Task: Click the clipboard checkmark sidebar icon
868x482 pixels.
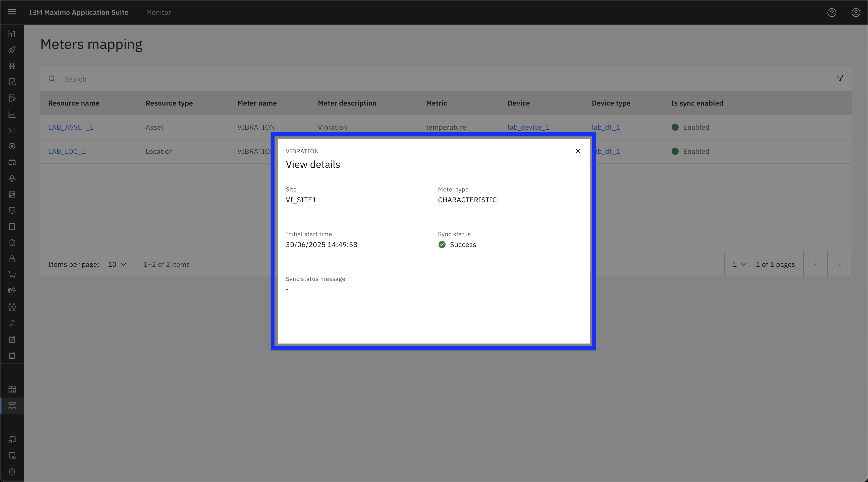Action: coord(12,339)
